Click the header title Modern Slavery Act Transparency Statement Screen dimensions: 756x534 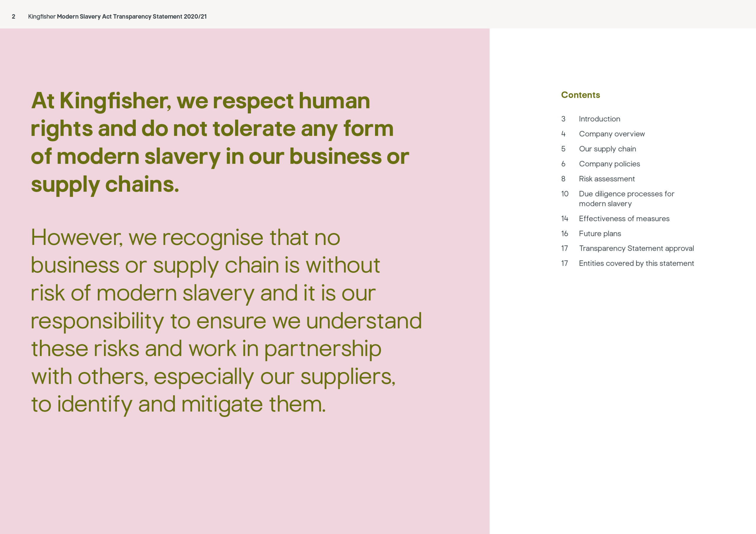tap(132, 17)
